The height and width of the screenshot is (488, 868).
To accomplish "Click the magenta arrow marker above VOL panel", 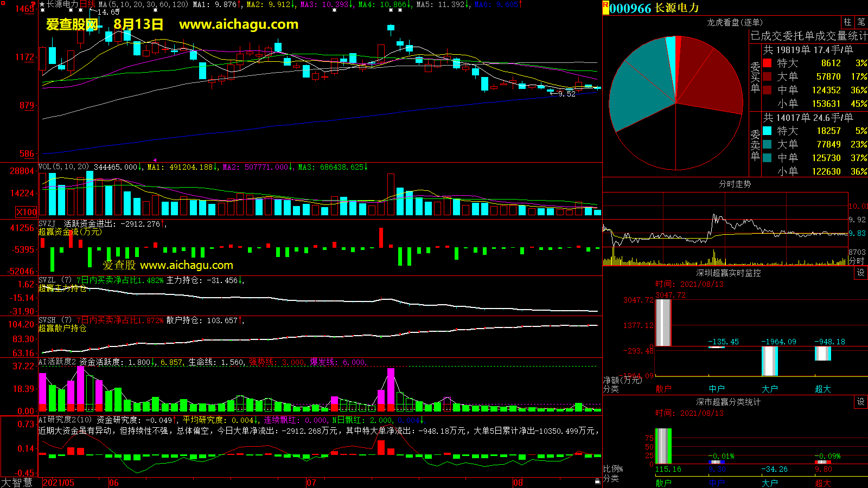I will pos(155,160).
